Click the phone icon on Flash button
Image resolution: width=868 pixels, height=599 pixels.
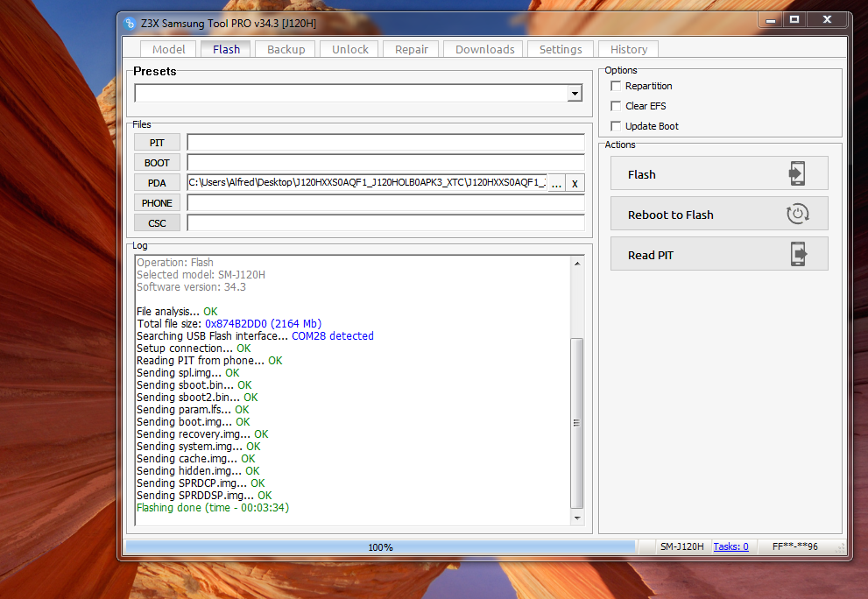click(796, 173)
